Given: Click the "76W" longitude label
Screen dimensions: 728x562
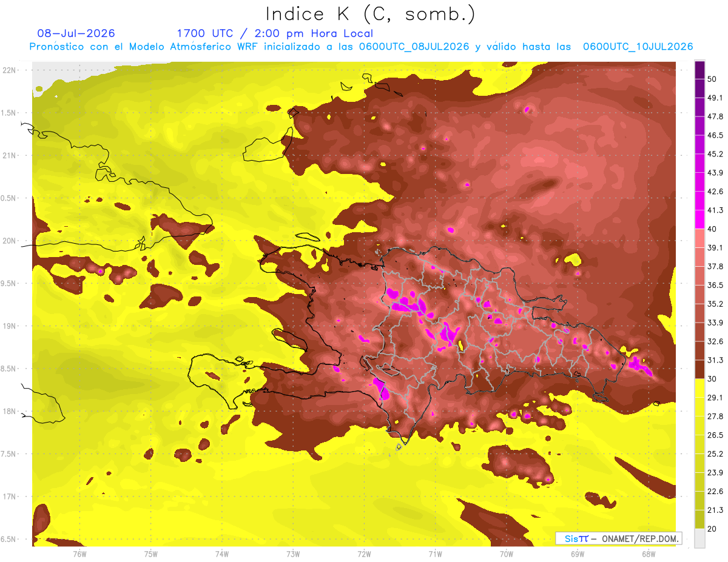Looking at the screenshot, I should [79, 554].
